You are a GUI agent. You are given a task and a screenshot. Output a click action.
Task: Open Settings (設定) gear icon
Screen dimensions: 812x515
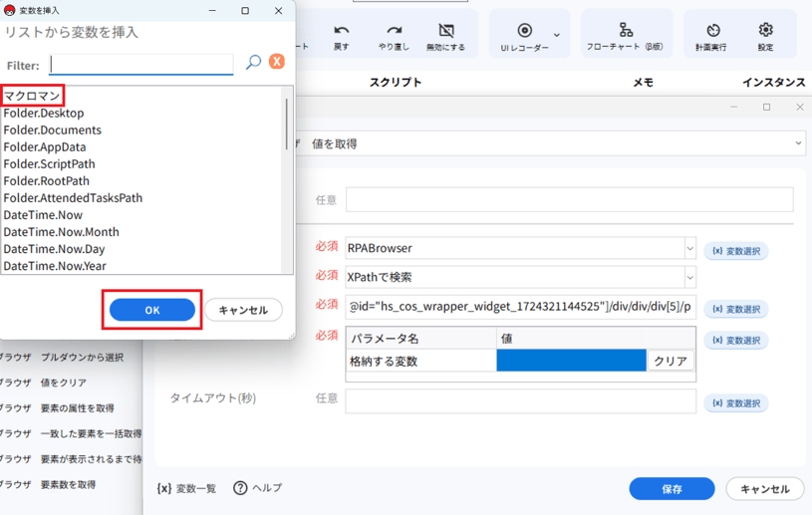tap(766, 37)
